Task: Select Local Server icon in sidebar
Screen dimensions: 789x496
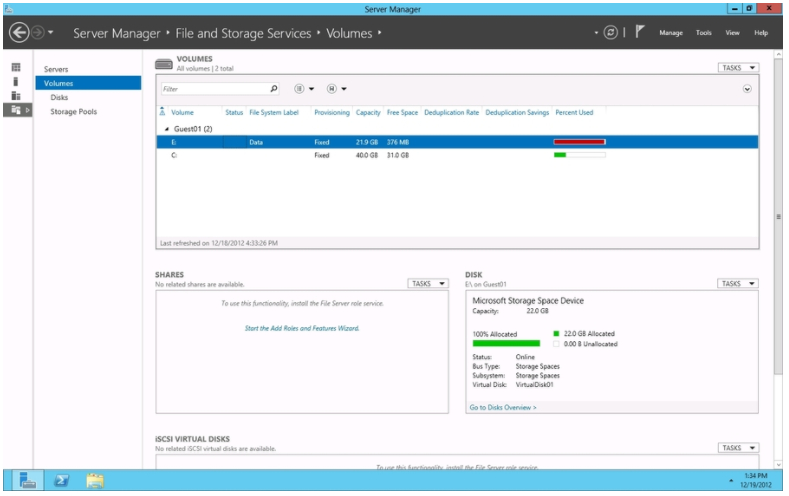Action: pos(16,81)
